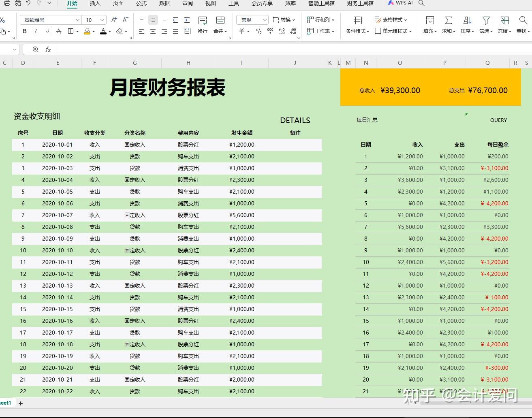This screenshot has width=532, height=418.
Task: Apply thousands separator format
Action: 270,31
